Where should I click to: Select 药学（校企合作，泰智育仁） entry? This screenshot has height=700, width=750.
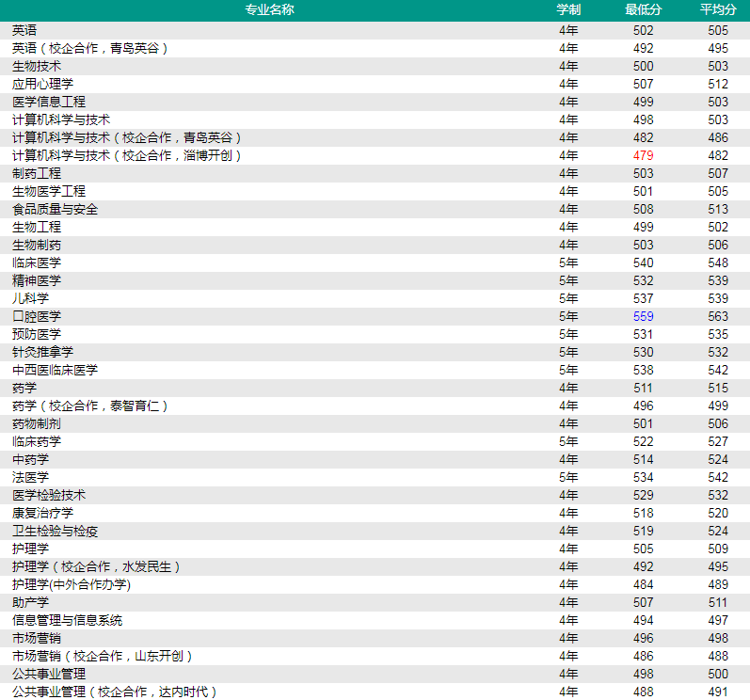tap(90, 406)
